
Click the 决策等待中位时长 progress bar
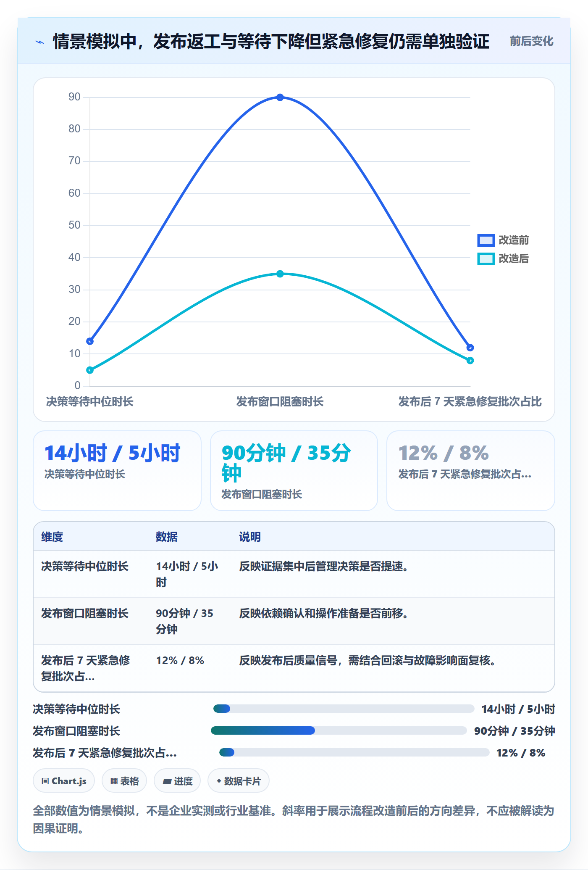click(344, 709)
